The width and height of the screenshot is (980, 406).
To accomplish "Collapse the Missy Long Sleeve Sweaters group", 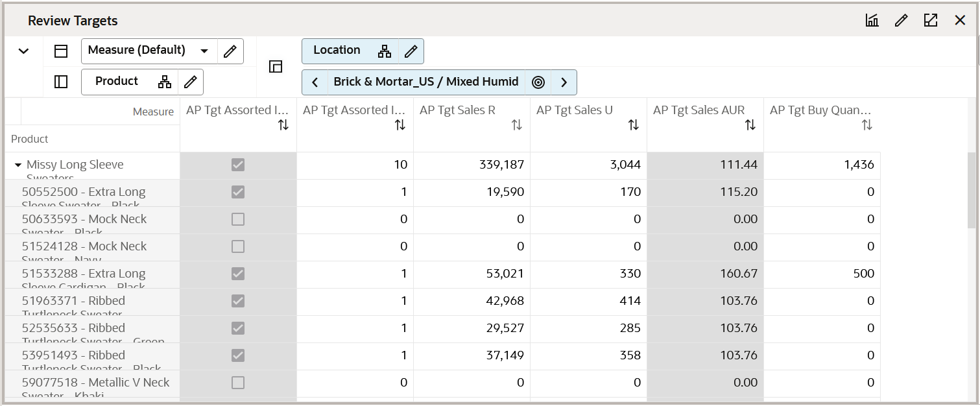I will 18,164.
